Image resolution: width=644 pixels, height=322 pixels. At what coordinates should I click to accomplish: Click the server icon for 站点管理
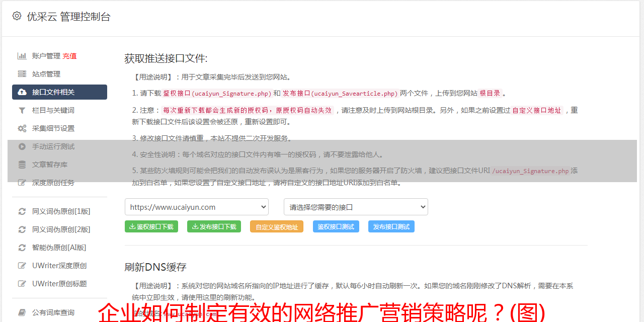[x=22, y=74]
